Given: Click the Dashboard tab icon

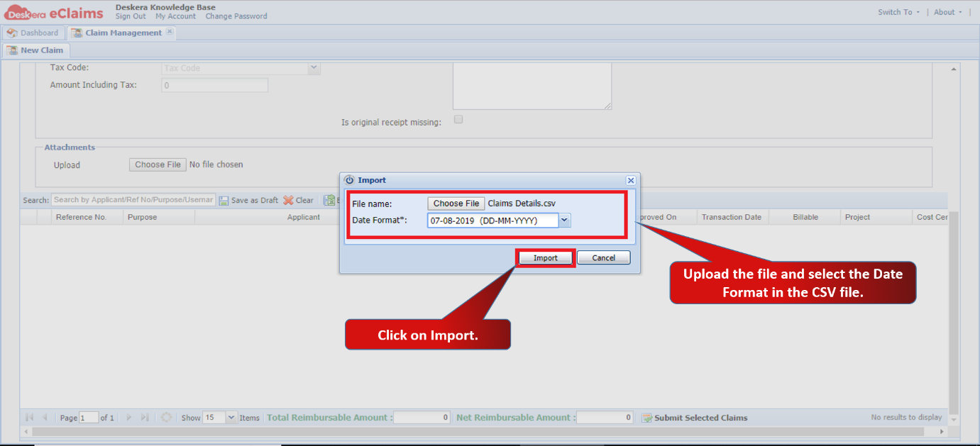Looking at the screenshot, I should (x=12, y=33).
